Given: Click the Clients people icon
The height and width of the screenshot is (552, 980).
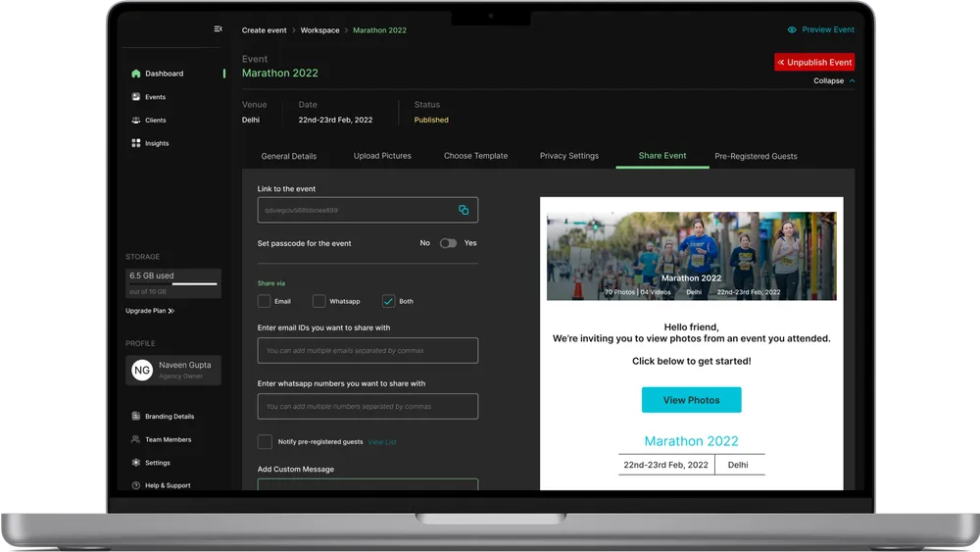Looking at the screenshot, I should coord(136,121).
